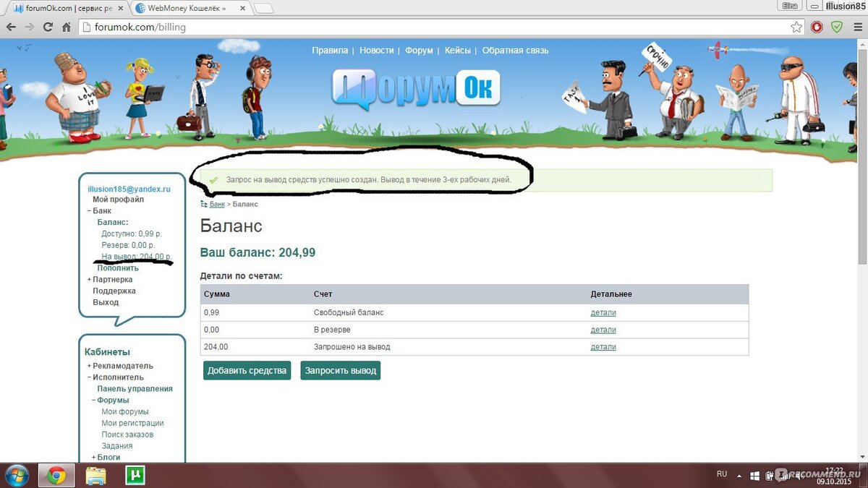Reload the page with the refresh icon
Image resolution: width=868 pixels, height=488 pixels.
click(48, 27)
